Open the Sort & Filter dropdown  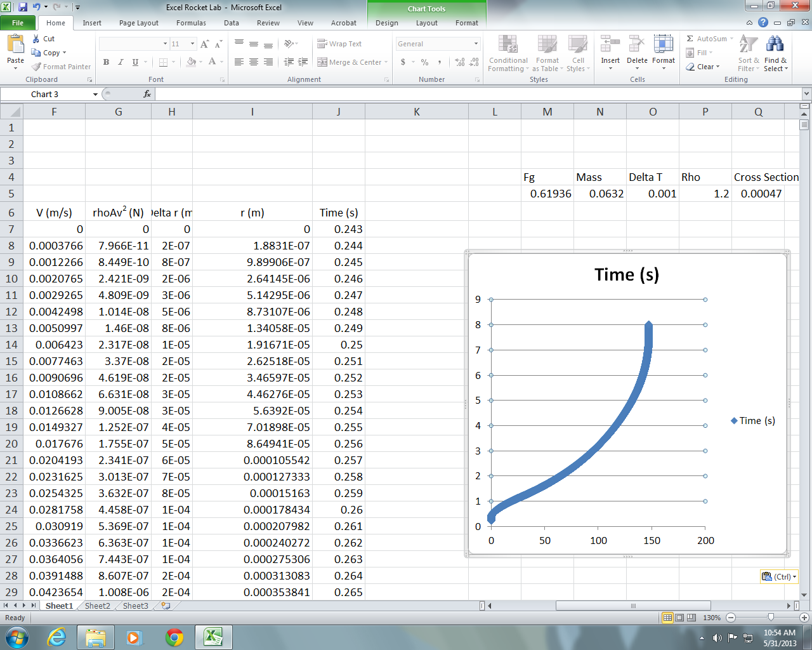pos(749,54)
